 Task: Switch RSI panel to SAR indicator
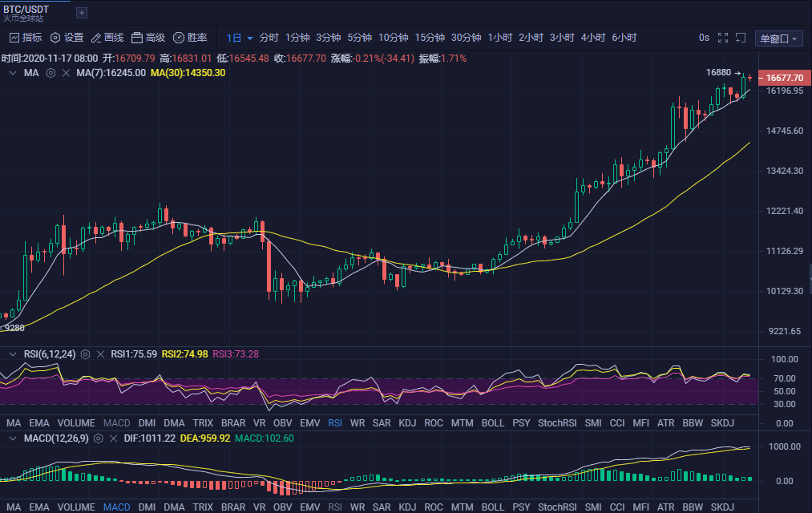(x=382, y=423)
